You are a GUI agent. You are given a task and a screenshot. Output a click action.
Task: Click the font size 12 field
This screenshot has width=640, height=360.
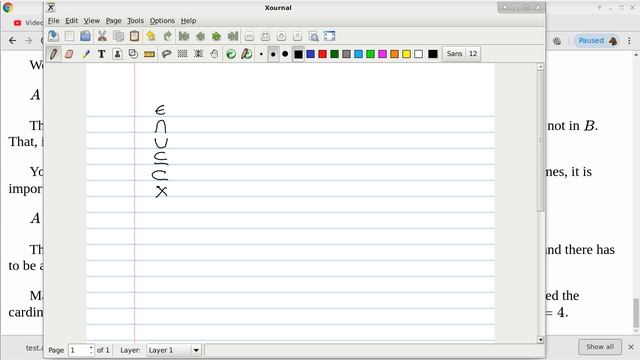click(x=473, y=54)
